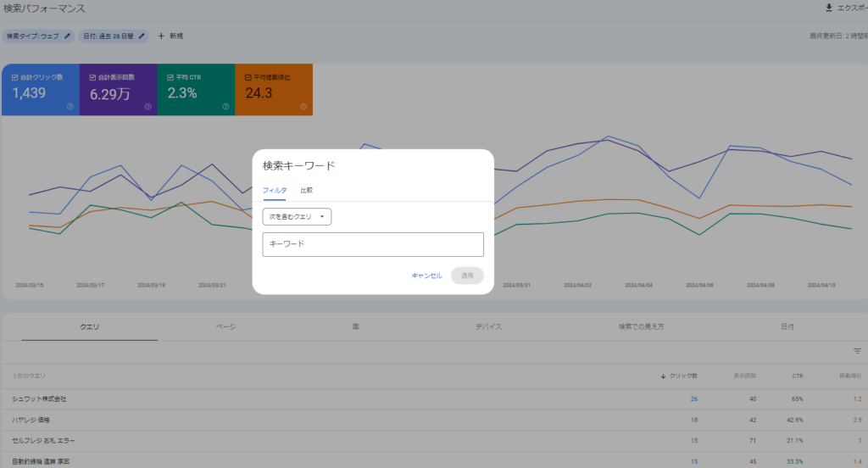Open help icon on 合計表示回数 card
Image resolution: width=868 pixels, height=468 pixels.
147,106
